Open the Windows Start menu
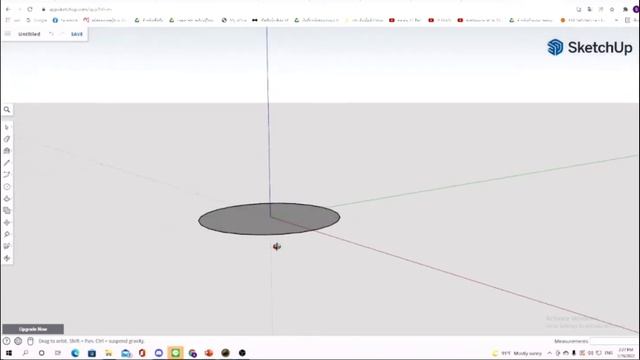The height and width of the screenshot is (360, 640). coord(9,353)
